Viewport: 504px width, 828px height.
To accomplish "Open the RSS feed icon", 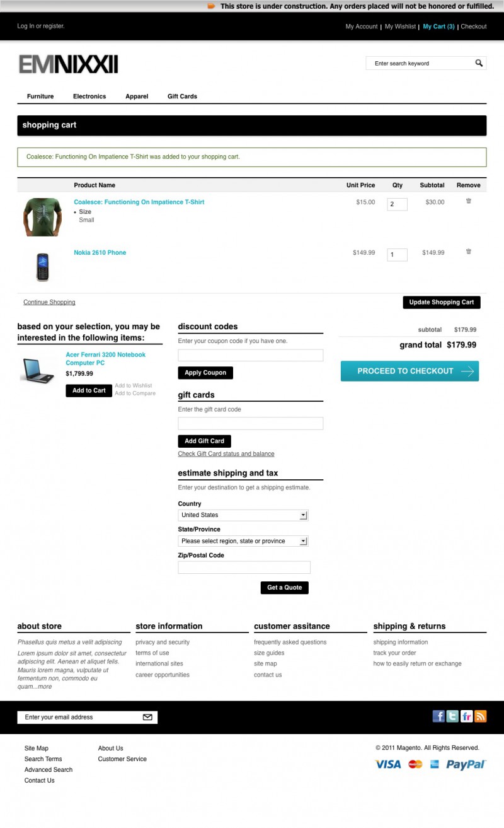I will 481,716.
